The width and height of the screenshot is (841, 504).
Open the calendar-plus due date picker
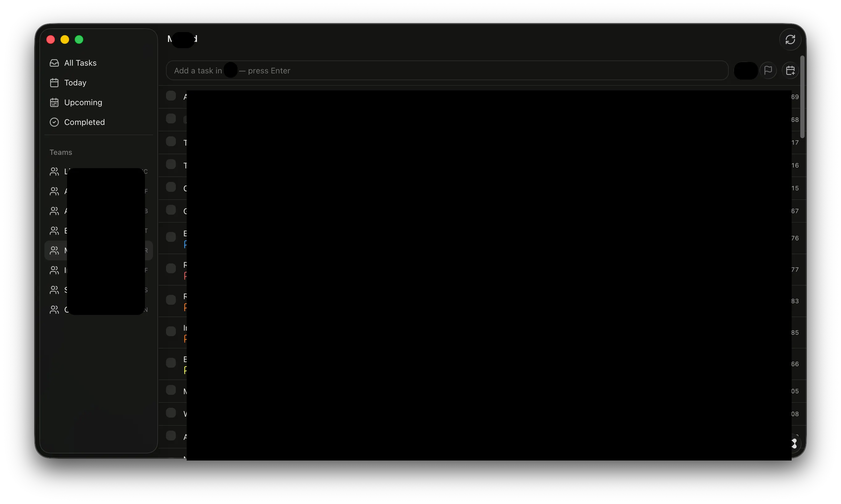[790, 70]
